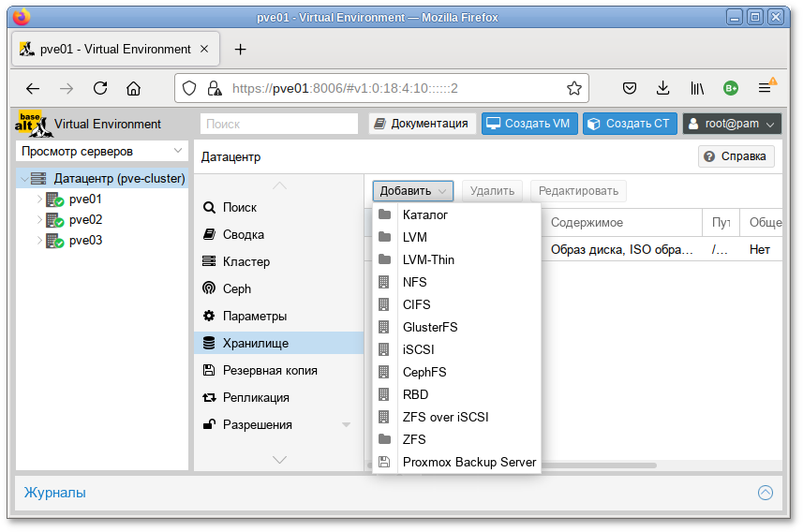Screen dimensions: 803x532
Task: Choose CIFS storage type
Action: (457, 304)
